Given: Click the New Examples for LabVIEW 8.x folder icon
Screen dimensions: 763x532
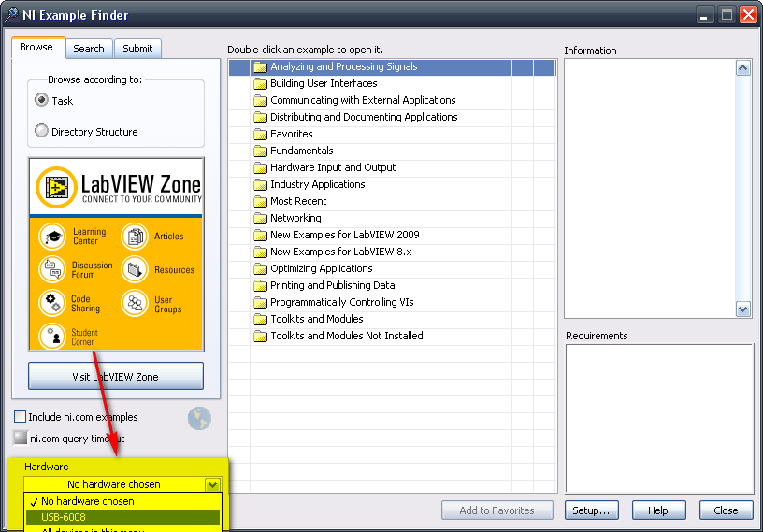Looking at the screenshot, I should point(260,252).
